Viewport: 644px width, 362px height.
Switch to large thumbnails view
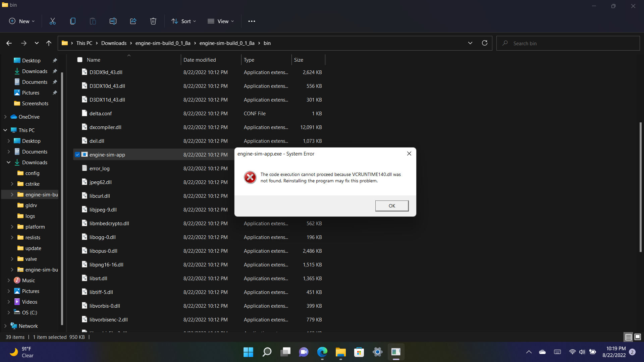[x=637, y=337]
